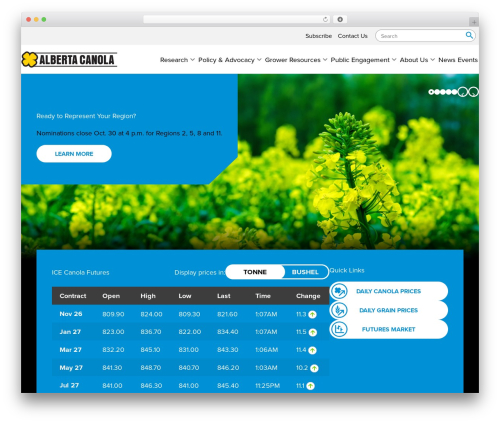500x423 pixels.
Task: Click the Alberta Canola logo
Action: coord(69,60)
